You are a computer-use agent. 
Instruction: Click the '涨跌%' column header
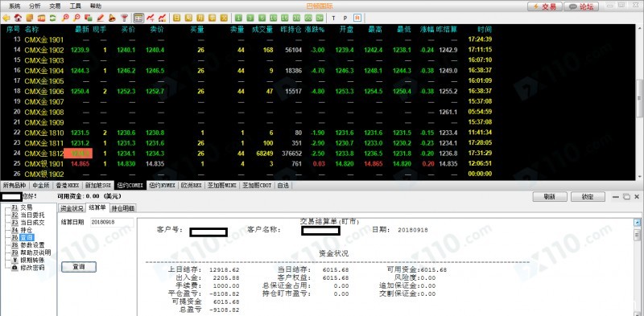pyautogui.click(x=316, y=30)
